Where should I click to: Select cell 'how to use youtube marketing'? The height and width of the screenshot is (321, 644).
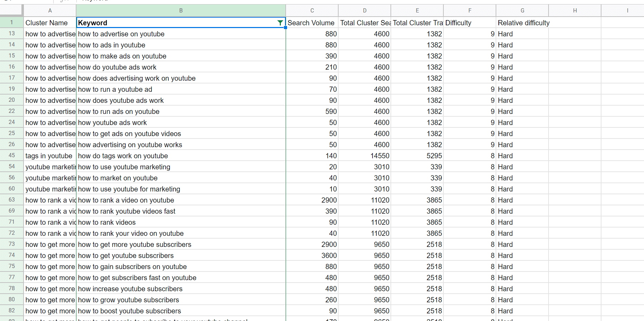pyautogui.click(x=181, y=167)
